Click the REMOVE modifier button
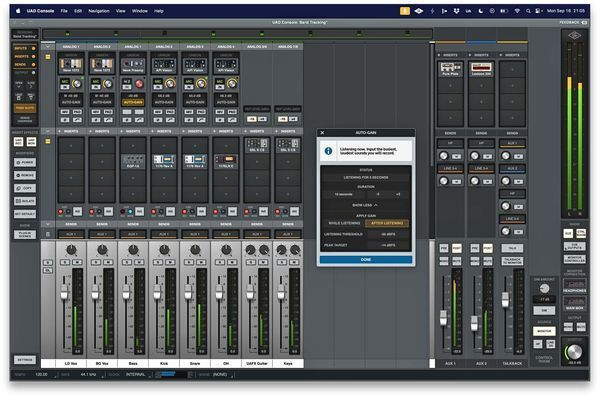Image resolution: width=600 pixels, height=396 pixels. click(x=25, y=175)
